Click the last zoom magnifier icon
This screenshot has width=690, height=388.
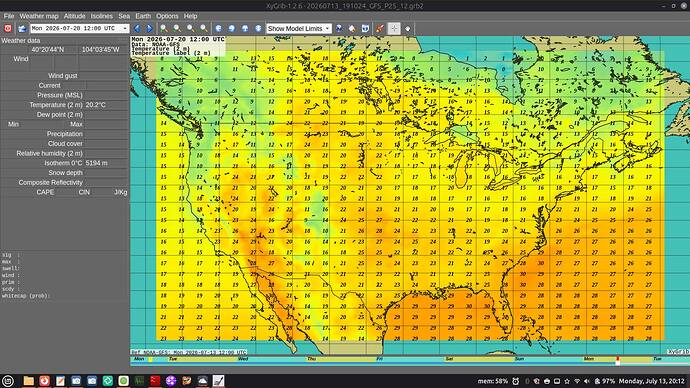[x=204, y=28]
